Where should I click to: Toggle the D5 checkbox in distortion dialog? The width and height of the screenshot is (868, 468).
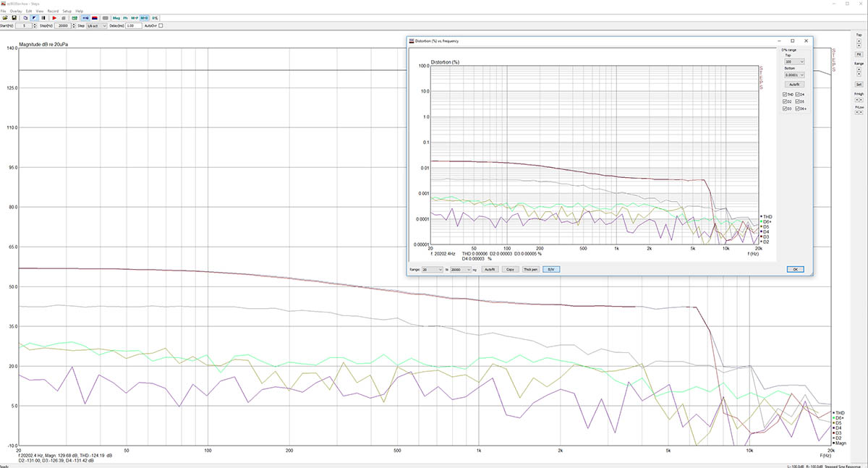[x=798, y=101]
